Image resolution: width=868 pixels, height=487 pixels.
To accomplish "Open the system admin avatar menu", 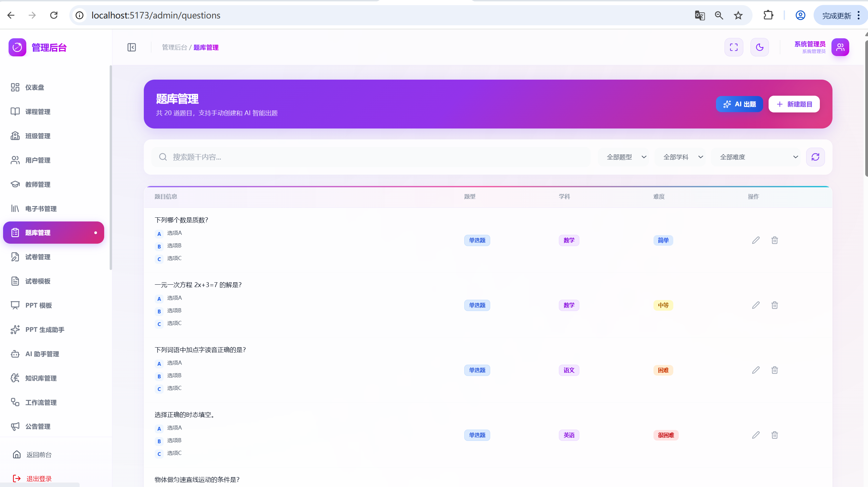I will pyautogui.click(x=840, y=47).
